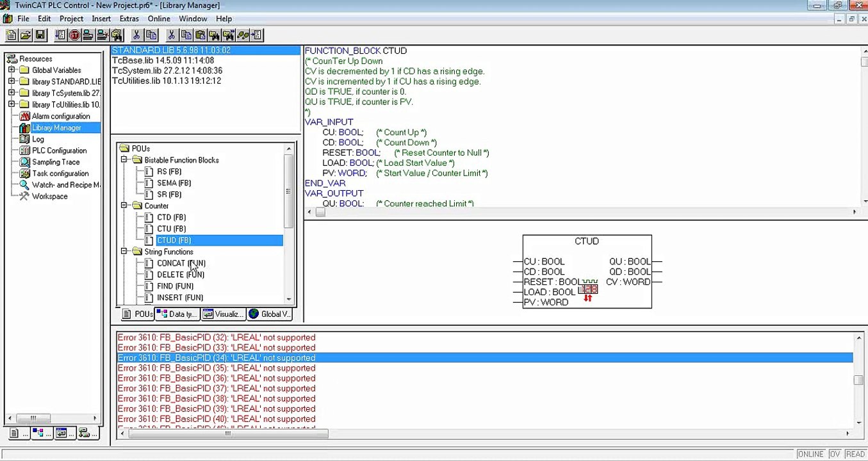Click the RS (FB) document icon
Screen dimensions: 868x461
pyautogui.click(x=149, y=172)
